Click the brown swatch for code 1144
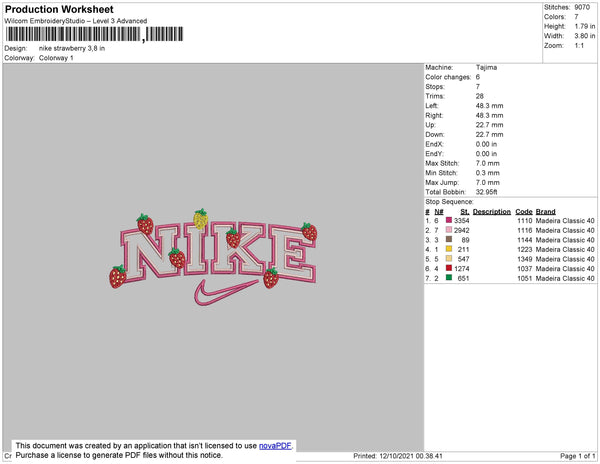This screenshot has height=464, width=600. pyautogui.click(x=449, y=239)
